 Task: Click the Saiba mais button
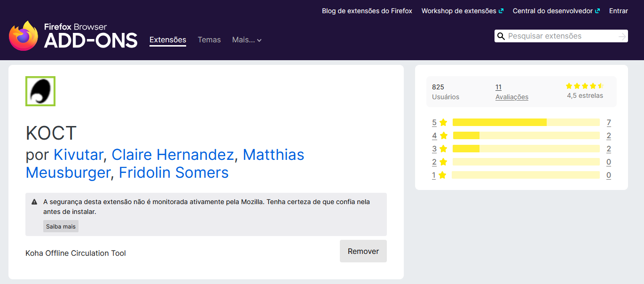(x=61, y=226)
